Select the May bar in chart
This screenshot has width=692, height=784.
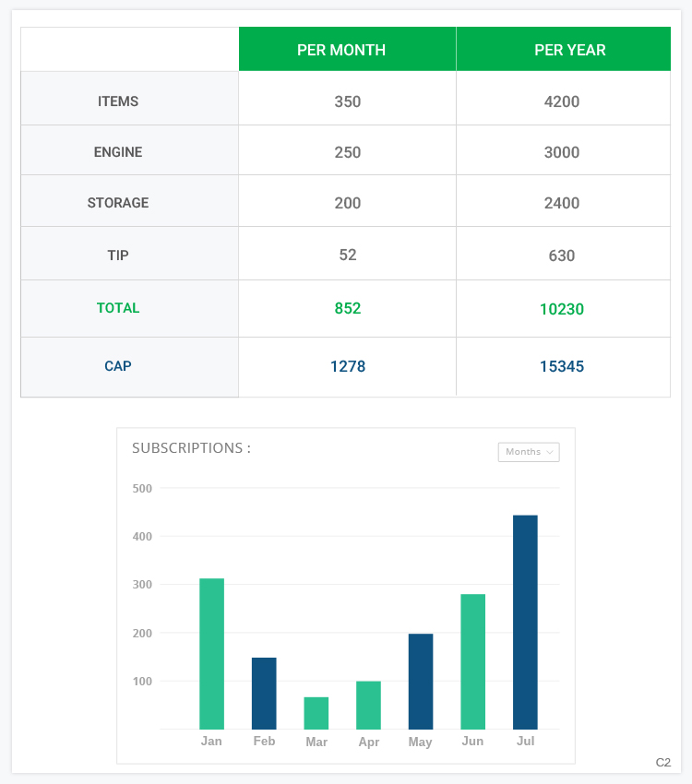[421, 681]
